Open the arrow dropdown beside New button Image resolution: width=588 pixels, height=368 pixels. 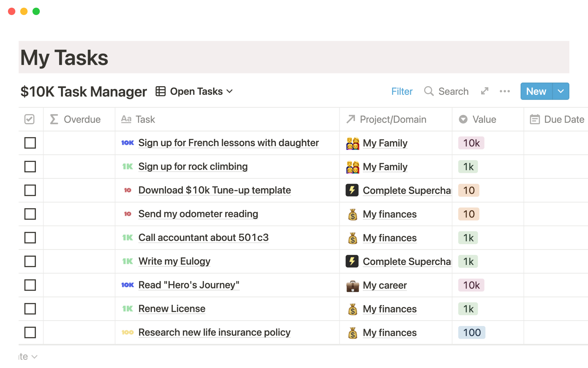(560, 91)
